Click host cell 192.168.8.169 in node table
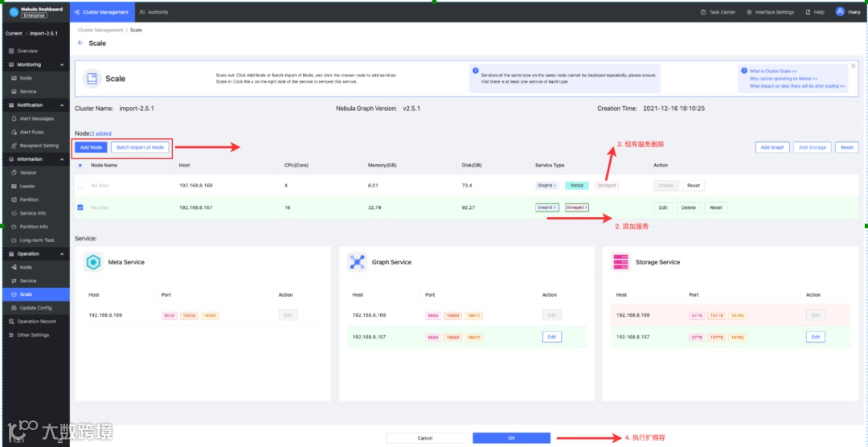868x447 pixels. click(196, 186)
